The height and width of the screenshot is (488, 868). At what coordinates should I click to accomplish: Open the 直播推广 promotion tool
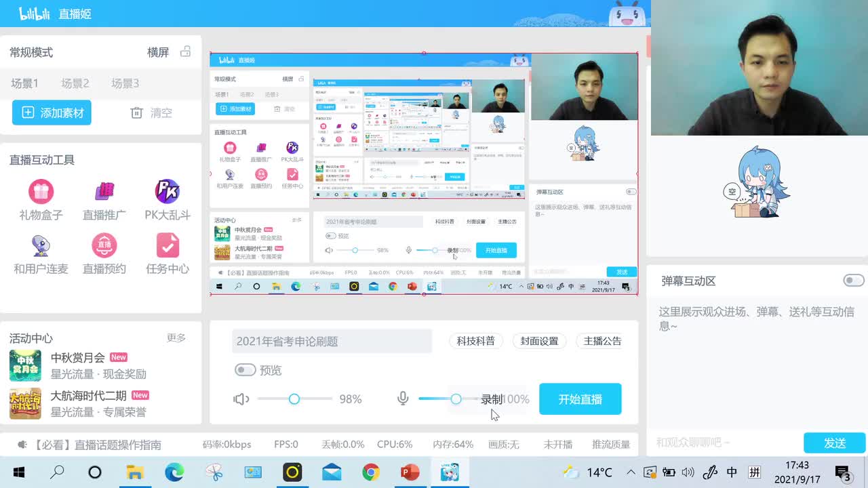(104, 200)
